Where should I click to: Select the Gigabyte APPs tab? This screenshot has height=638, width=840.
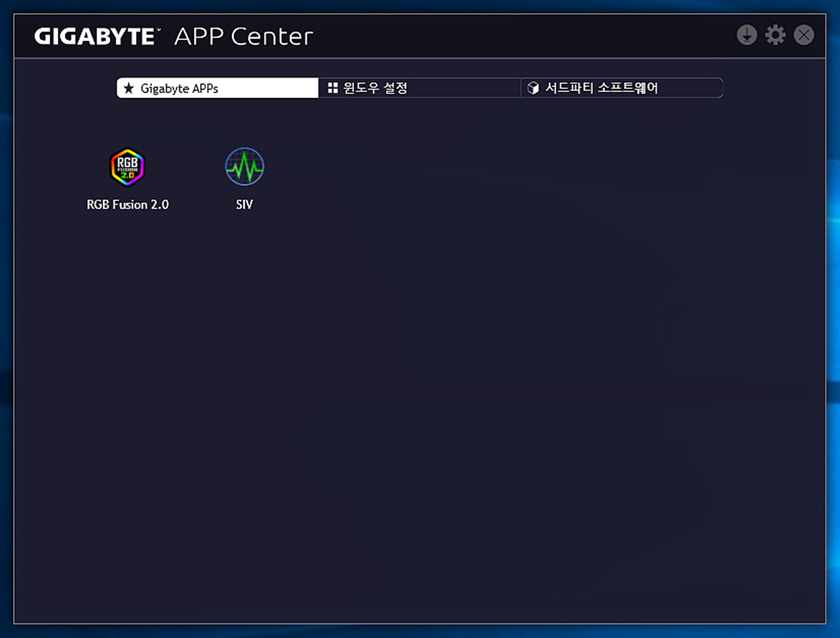tap(218, 88)
